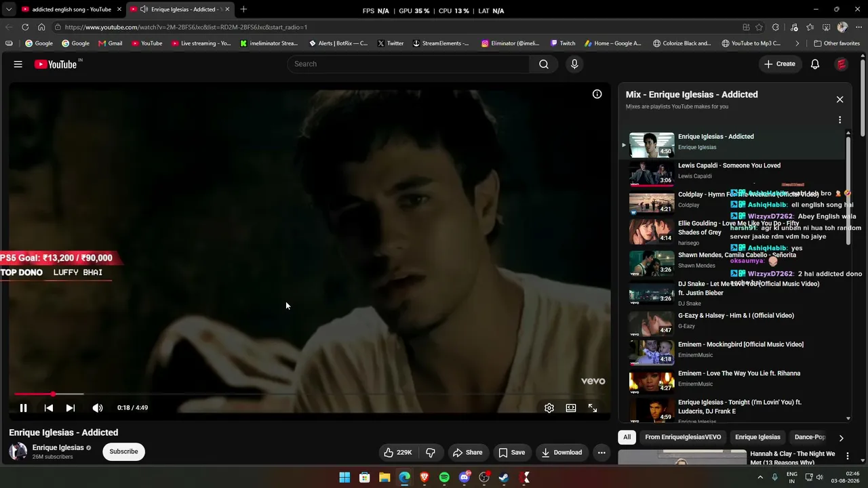The height and width of the screenshot is (488, 868).
Task: Refresh the current page
Action: (x=25, y=27)
